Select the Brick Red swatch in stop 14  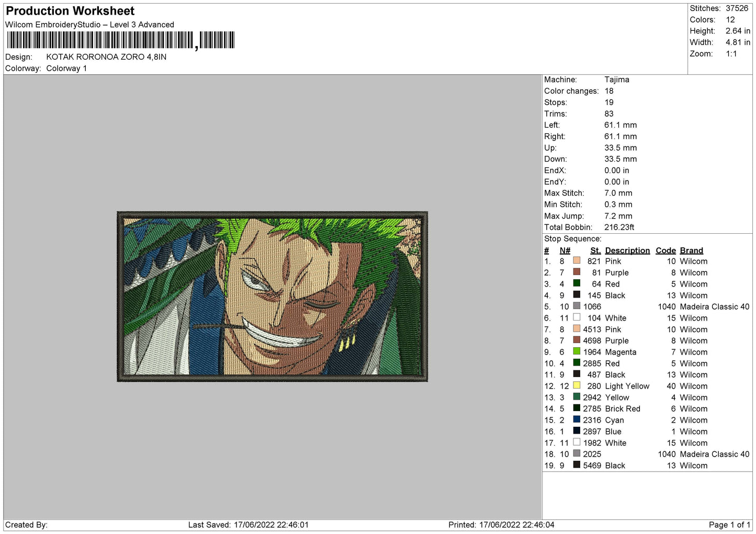[x=577, y=408]
